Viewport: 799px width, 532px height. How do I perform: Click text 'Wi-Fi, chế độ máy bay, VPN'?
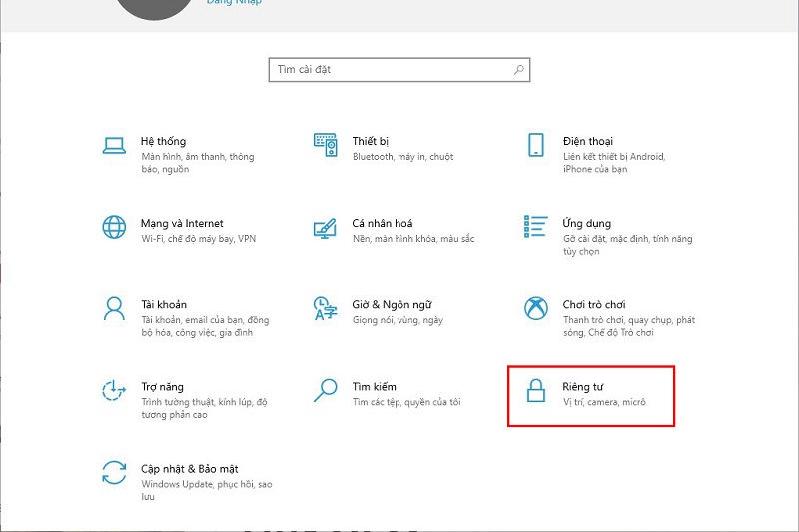198,239
